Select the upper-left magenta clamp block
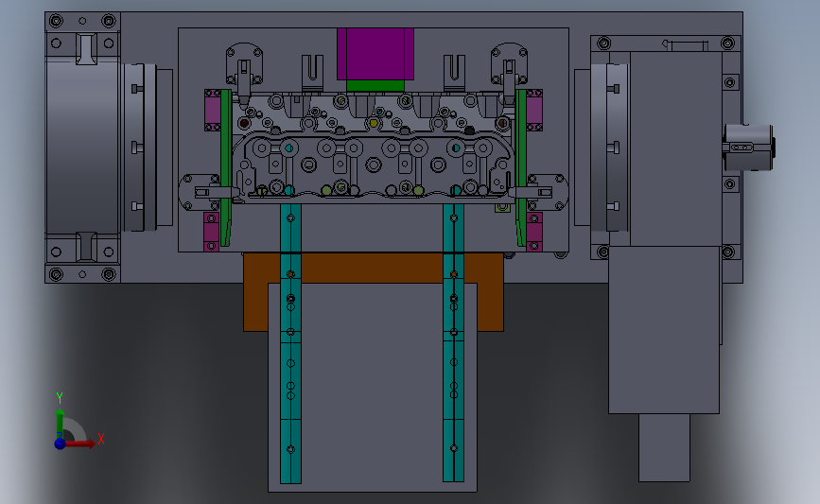The width and height of the screenshot is (820, 504). click(x=212, y=111)
